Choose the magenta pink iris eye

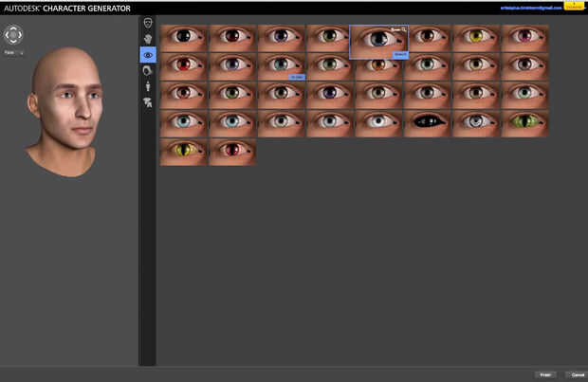point(524,38)
